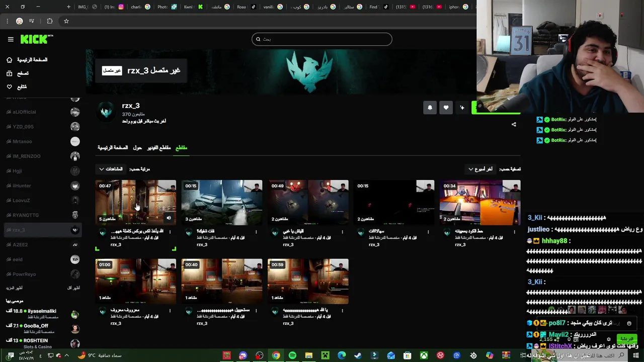Open the three-dot menu of the 00:40 clip
This screenshot has width=644, height=362.
(256, 311)
